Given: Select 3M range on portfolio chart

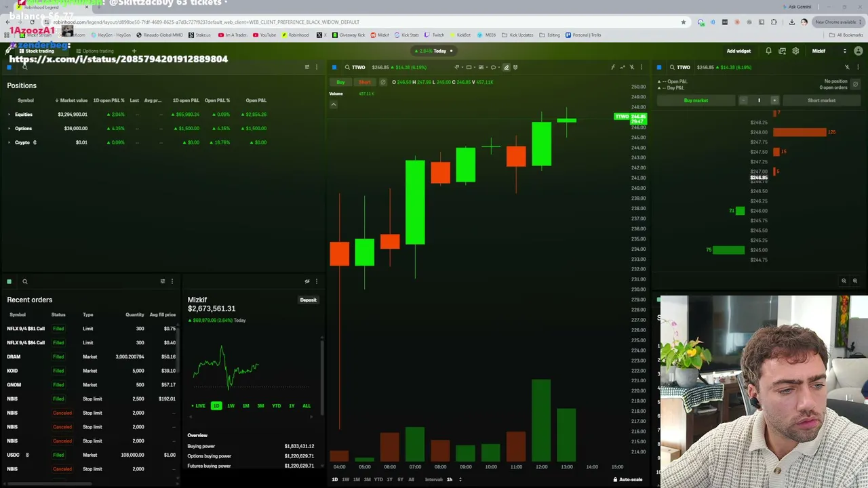Looking at the screenshot, I should [x=260, y=406].
